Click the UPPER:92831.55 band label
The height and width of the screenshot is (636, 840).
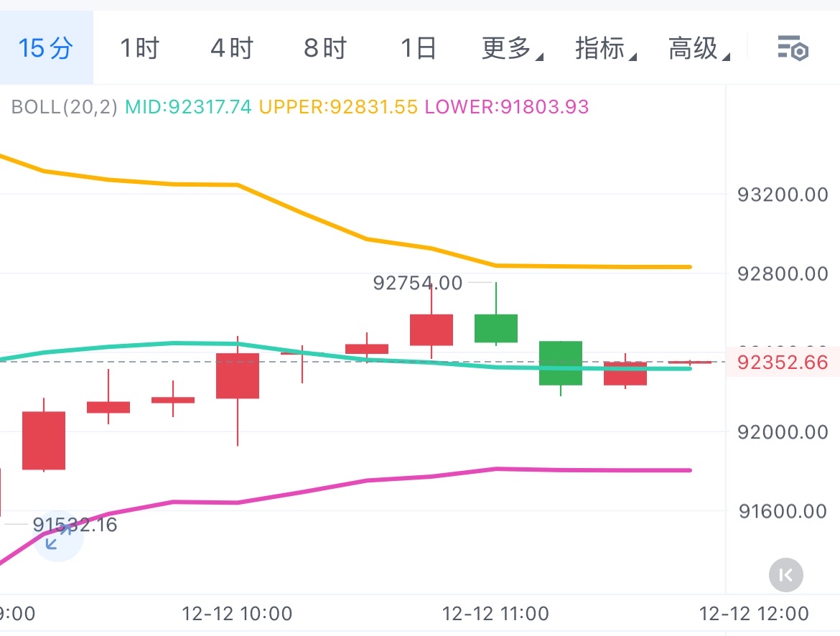pyautogui.click(x=338, y=108)
